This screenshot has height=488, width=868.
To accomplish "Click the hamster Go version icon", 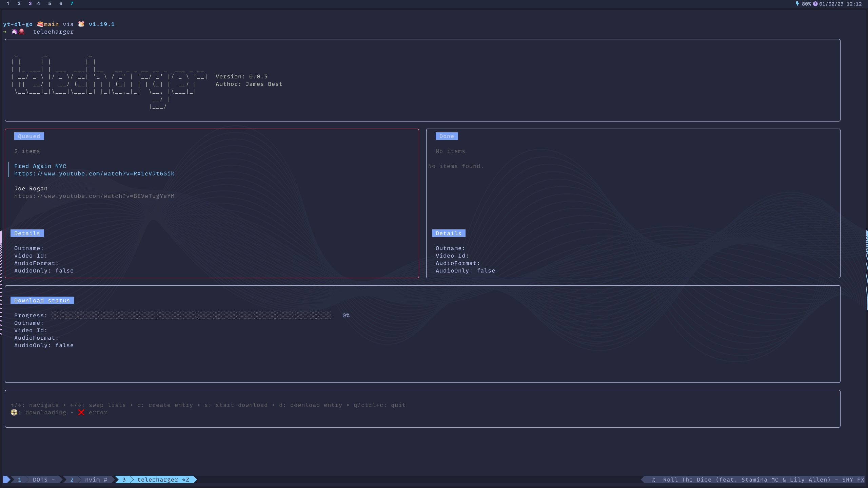I will (x=81, y=24).
